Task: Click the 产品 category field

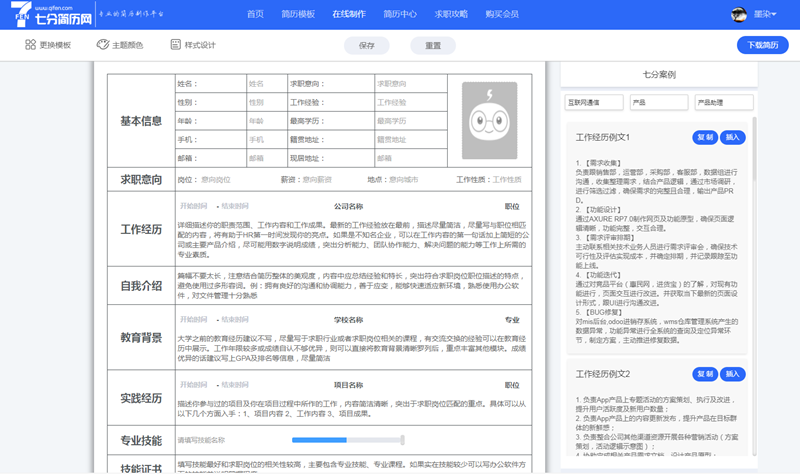Action: 659,103
